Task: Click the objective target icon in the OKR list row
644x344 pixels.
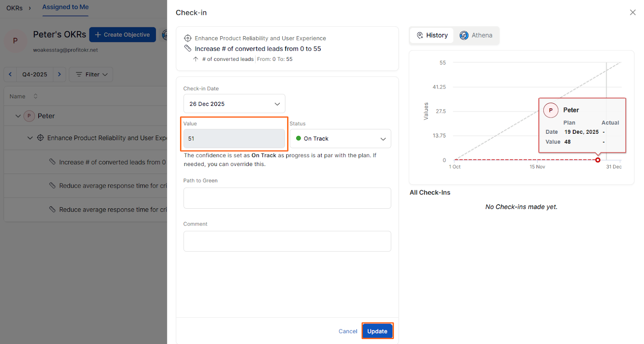Action: click(x=41, y=138)
